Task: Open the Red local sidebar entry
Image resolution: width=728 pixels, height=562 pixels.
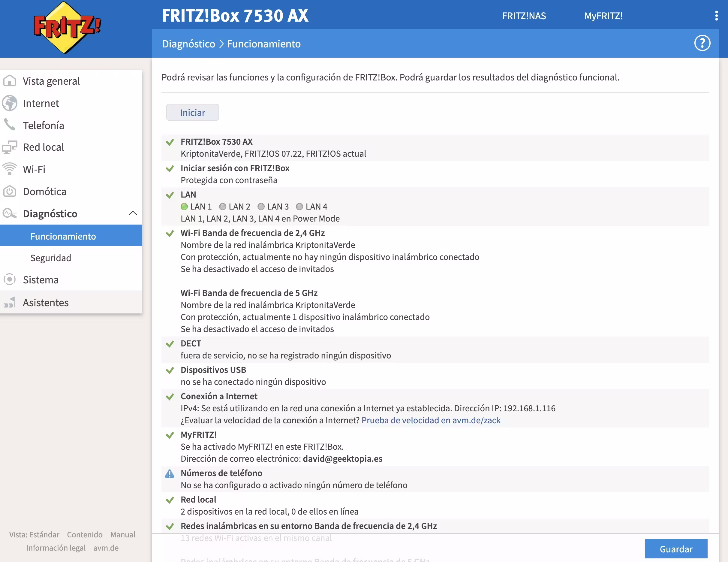Action: tap(71, 147)
